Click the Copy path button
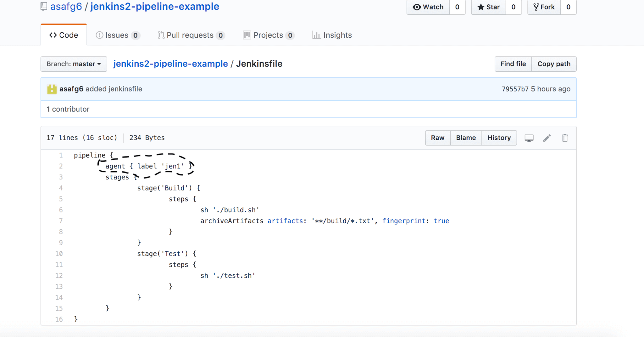 (x=554, y=64)
